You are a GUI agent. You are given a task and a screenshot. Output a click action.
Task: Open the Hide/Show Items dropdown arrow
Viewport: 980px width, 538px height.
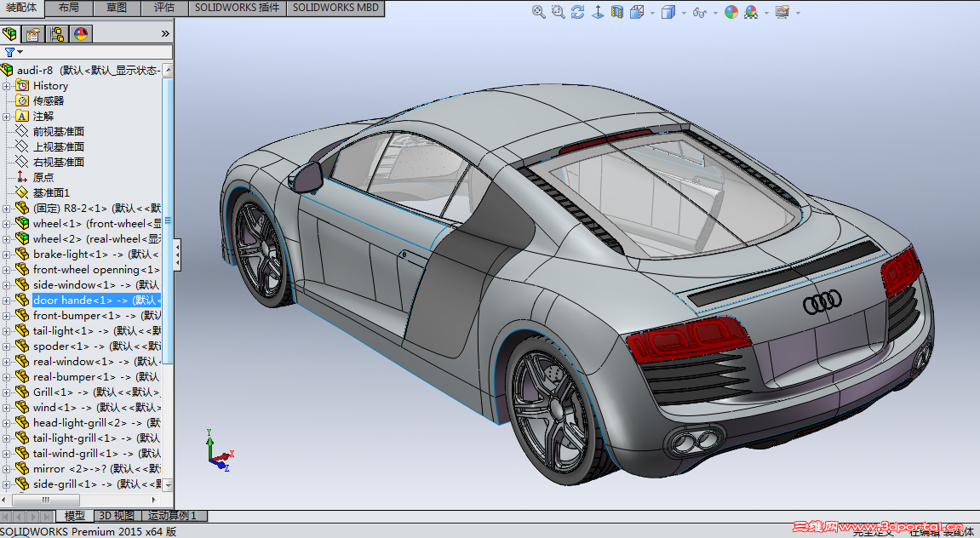[x=714, y=13]
